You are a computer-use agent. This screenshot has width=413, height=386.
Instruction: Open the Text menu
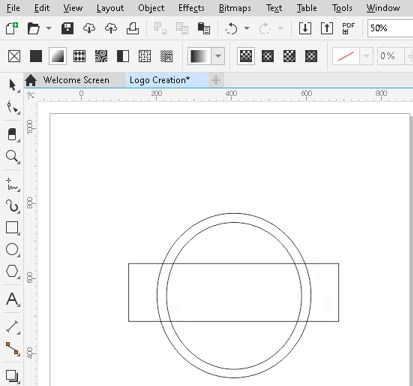pos(274,8)
